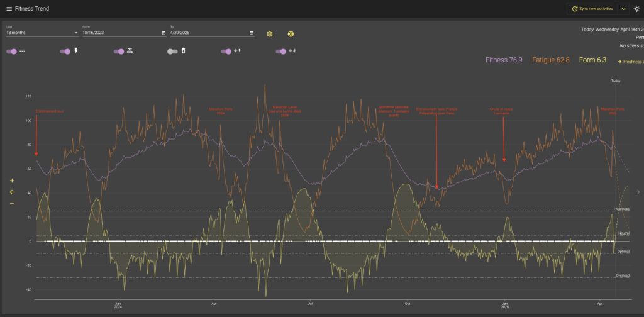Toggle the training zones lines switch
This screenshot has width=644, height=317.
click(x=12, y=52)
